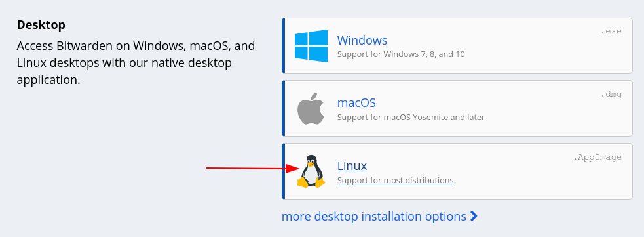Click the .dmg file type label
Image resolution: width=644 pixels, height=237 pixels.
[611, 95]
